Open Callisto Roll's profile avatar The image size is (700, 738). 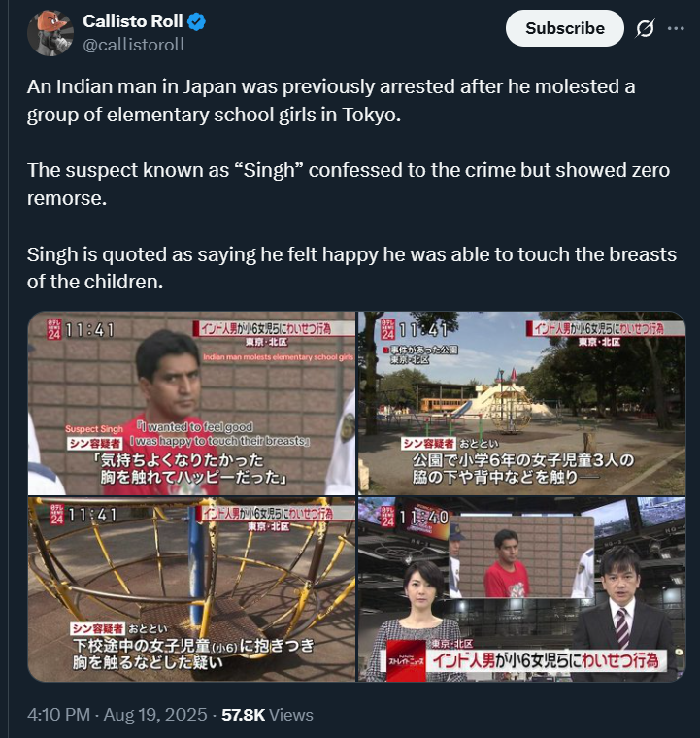point(50,33)
